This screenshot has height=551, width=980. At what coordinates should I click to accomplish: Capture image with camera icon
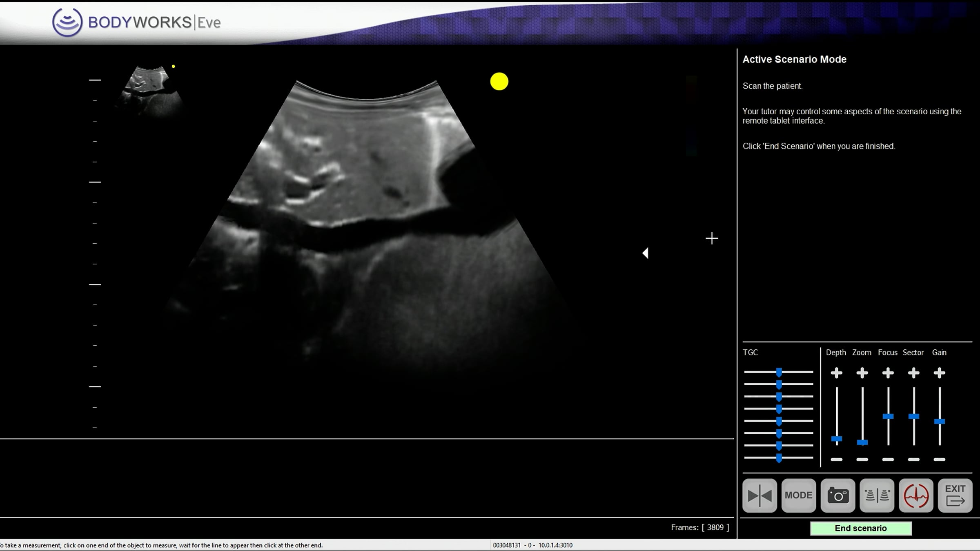pos(838,495)
